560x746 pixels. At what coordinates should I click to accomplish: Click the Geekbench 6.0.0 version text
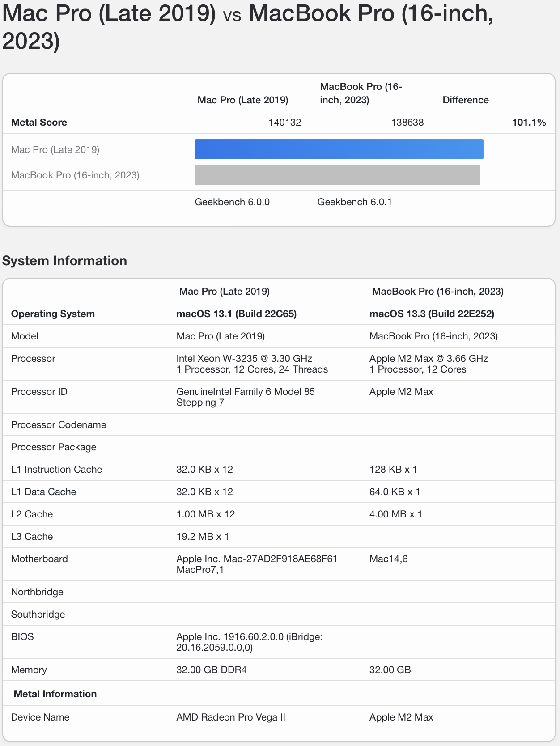[232, 202]
